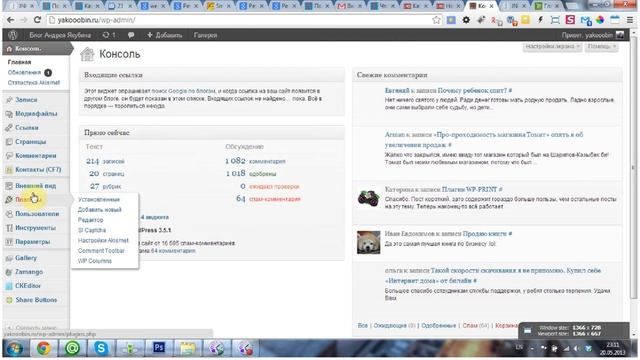Open the file explorer folder in taskbar
This screenshot has width=640, height=360.
(x=187, y=348)
